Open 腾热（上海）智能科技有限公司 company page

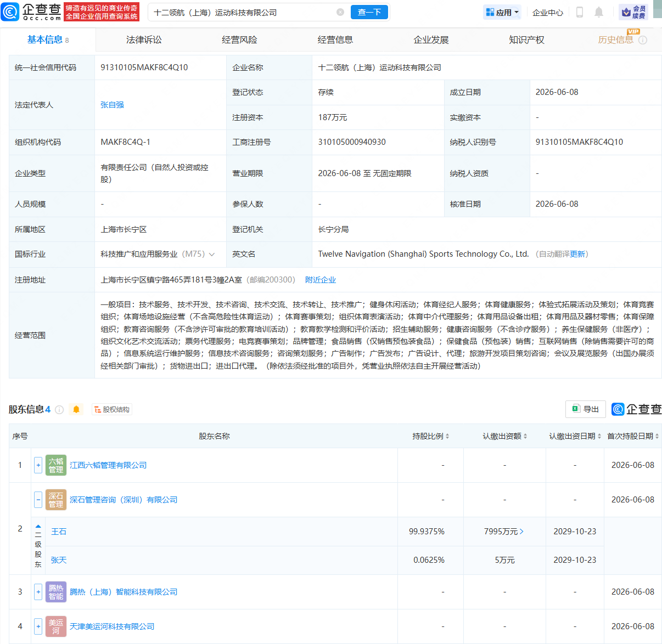click(x=124, y=592)
